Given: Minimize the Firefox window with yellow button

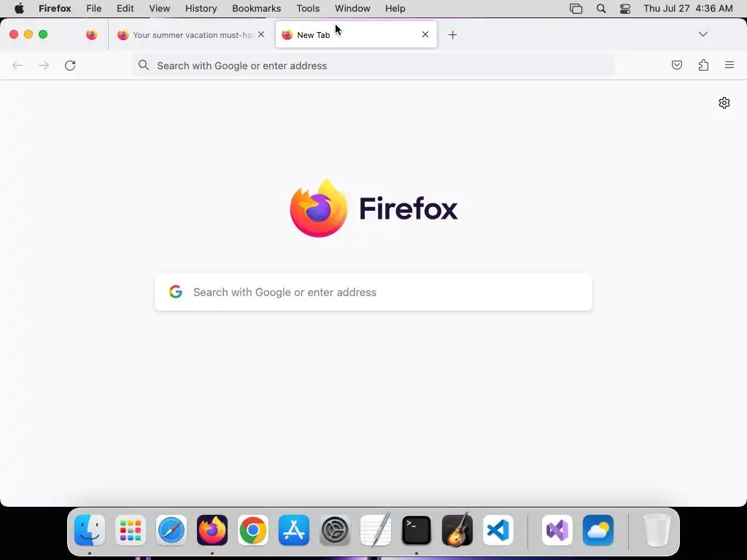Looking at the screenshot, I should 28,34.
